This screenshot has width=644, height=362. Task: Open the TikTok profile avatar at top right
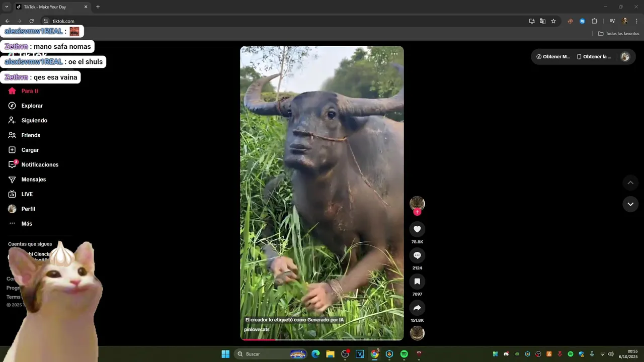[x=625, y=57]
